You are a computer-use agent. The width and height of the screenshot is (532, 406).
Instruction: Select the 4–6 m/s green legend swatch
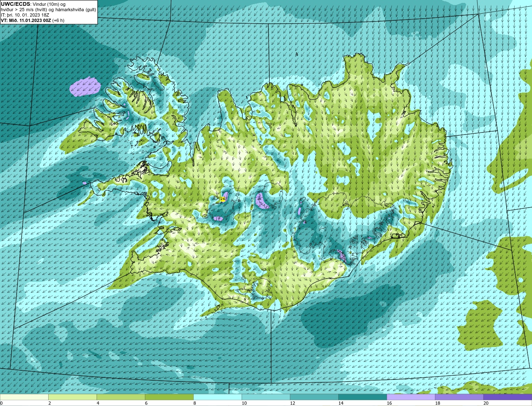click(x=121, y=397)
